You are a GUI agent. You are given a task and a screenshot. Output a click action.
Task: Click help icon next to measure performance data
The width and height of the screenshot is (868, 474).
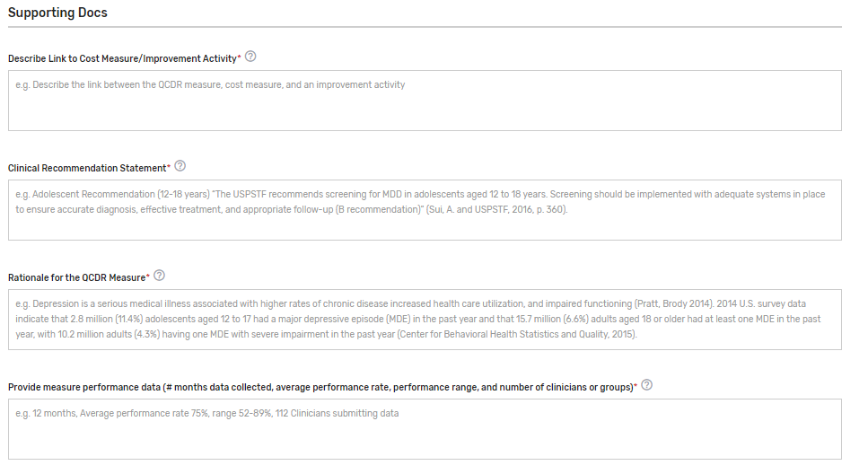point(647,385)
